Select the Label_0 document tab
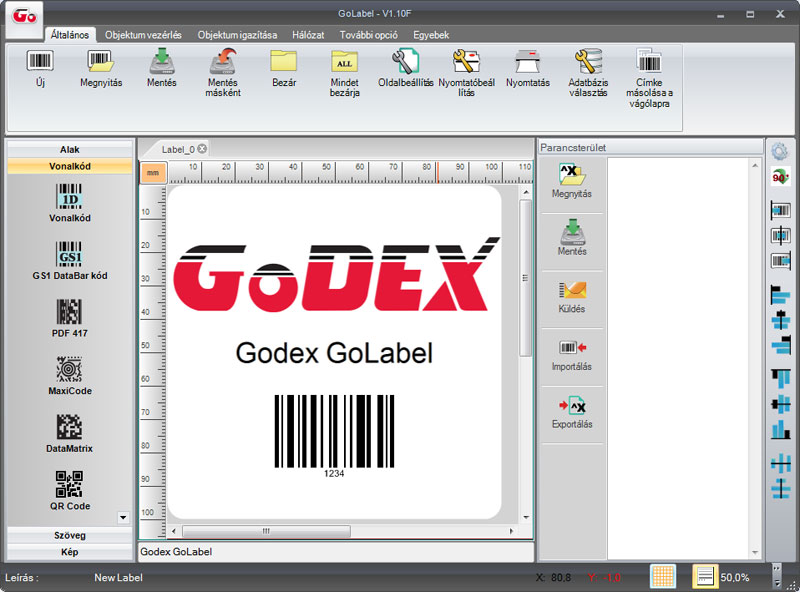800x592 pixels. pos(179,149)
